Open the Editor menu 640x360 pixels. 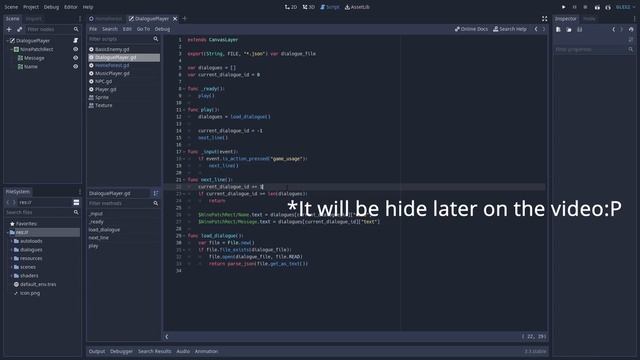tap(71, 7)
